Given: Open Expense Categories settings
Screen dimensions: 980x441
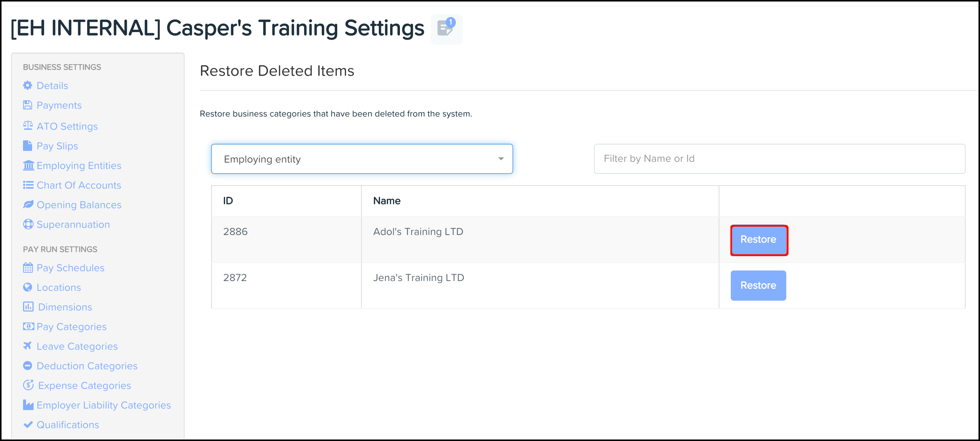Looking at the screenshot, I should pyautogui.click(x=84, y=386).
